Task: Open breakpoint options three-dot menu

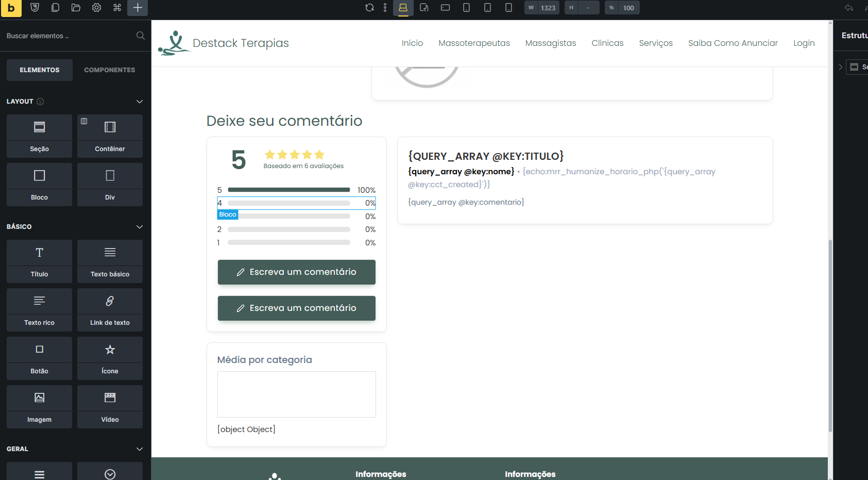Action: [x=385, y=8]
